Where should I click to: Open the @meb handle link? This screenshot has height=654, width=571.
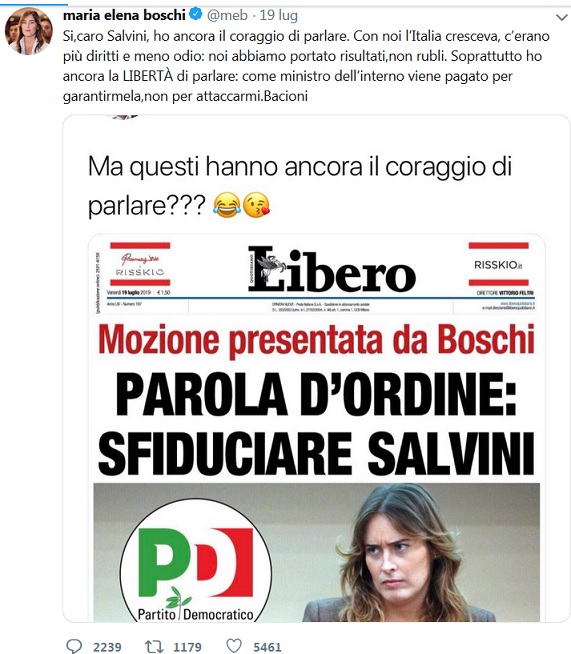(227, 15)
